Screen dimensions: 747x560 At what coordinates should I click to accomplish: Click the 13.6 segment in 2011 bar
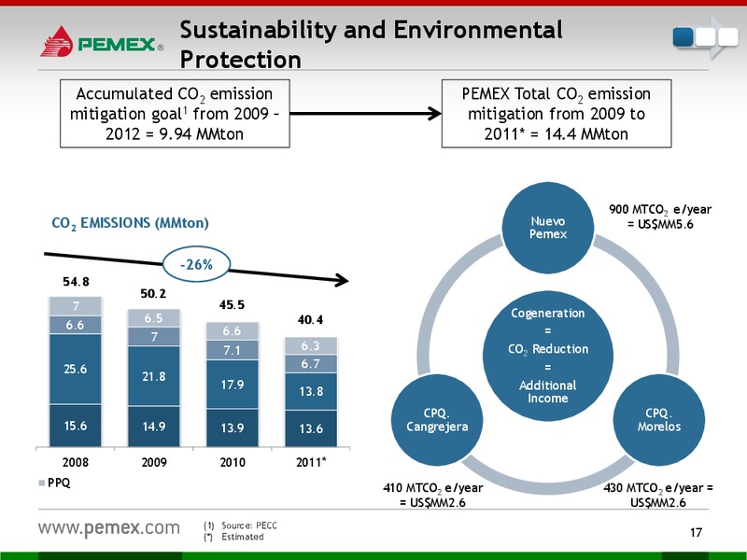tap(311, 428)
